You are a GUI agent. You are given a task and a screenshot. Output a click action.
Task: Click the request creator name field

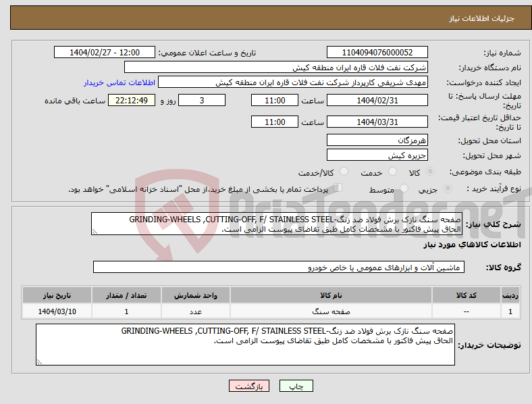[293, 82]
